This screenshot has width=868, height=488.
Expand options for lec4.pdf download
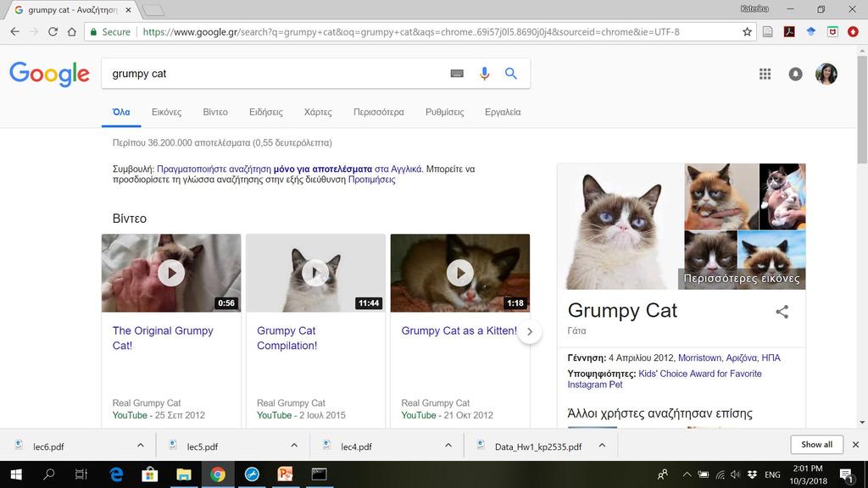(x=448, y=446)
